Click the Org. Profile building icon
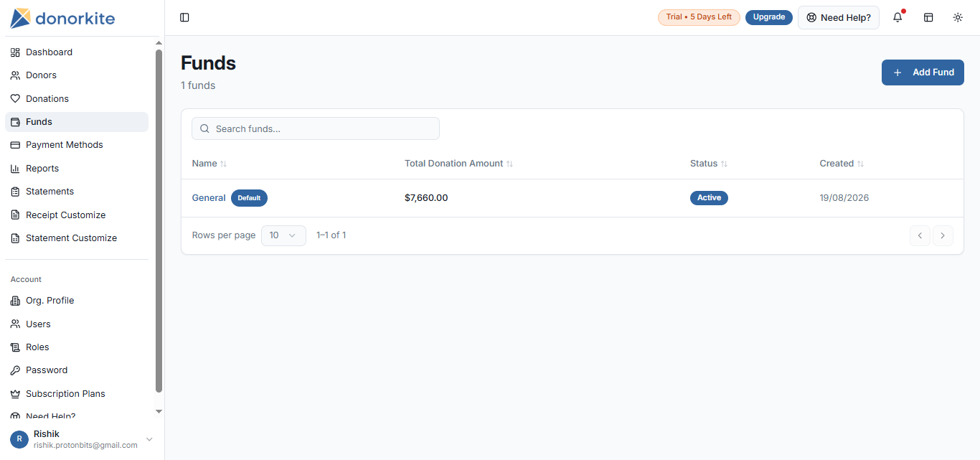The width and height of the screenshot is (980, 460). coord(15,301)
